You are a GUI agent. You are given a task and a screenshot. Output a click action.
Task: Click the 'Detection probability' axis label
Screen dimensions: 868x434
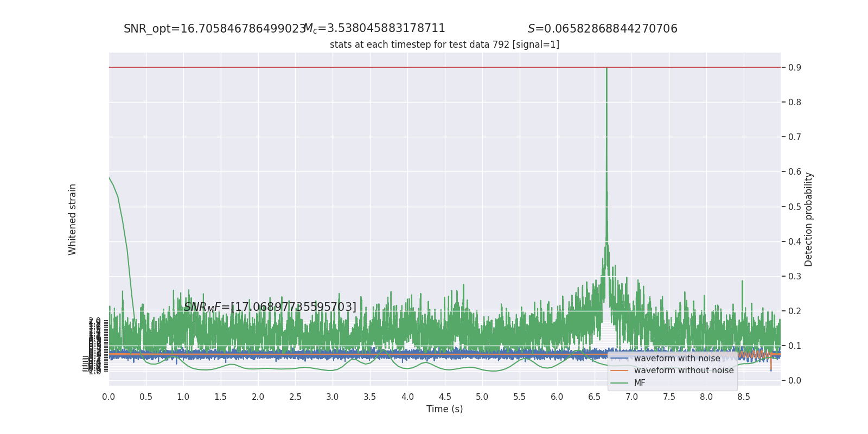pyautogui.click(x=809, y=219)
